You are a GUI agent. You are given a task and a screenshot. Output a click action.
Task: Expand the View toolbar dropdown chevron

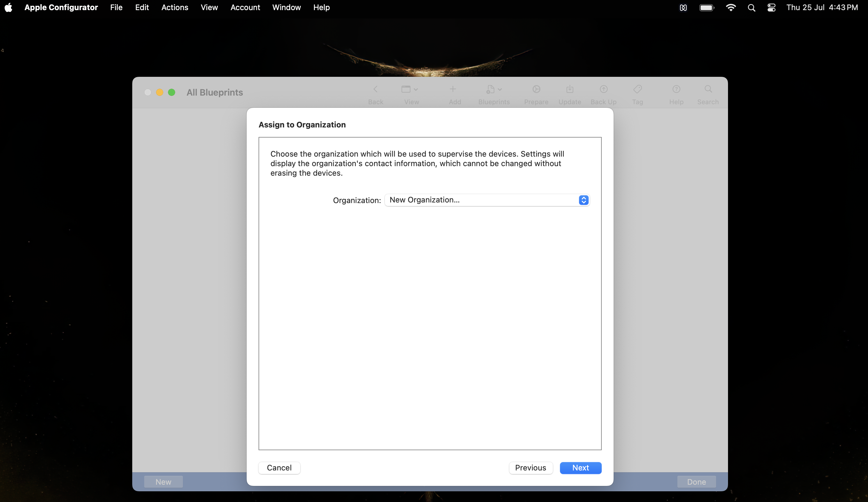(x=416, y=90)
